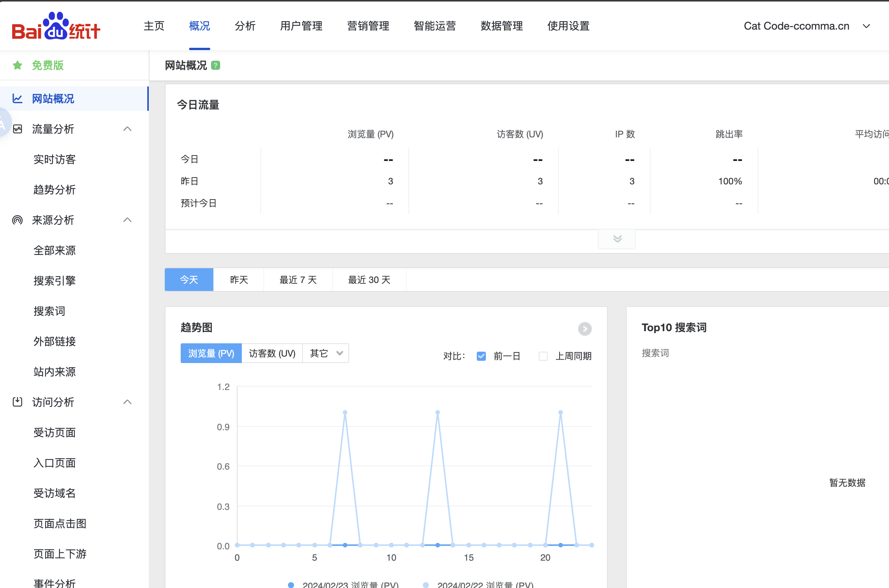Click the 2024/02/23 blue legend dot
The width and height of the screenshot is (889, 588).
291,585
